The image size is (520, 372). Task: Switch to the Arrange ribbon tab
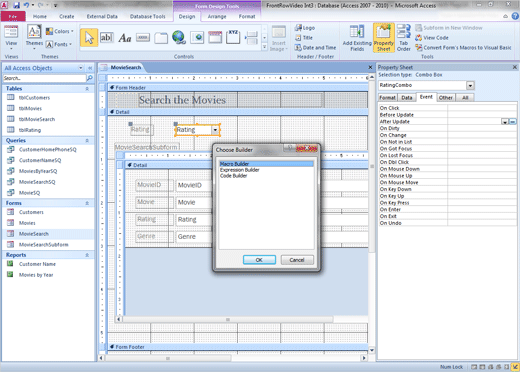click(217, 16)
